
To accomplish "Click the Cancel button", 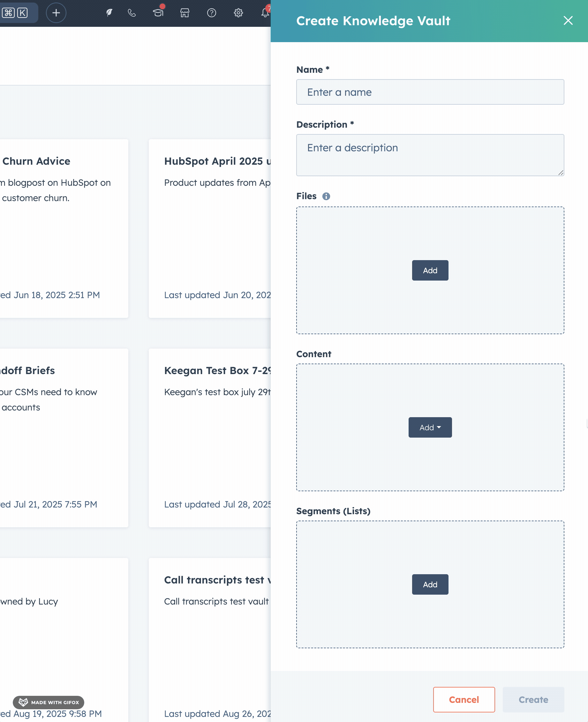I will (464, 699).
